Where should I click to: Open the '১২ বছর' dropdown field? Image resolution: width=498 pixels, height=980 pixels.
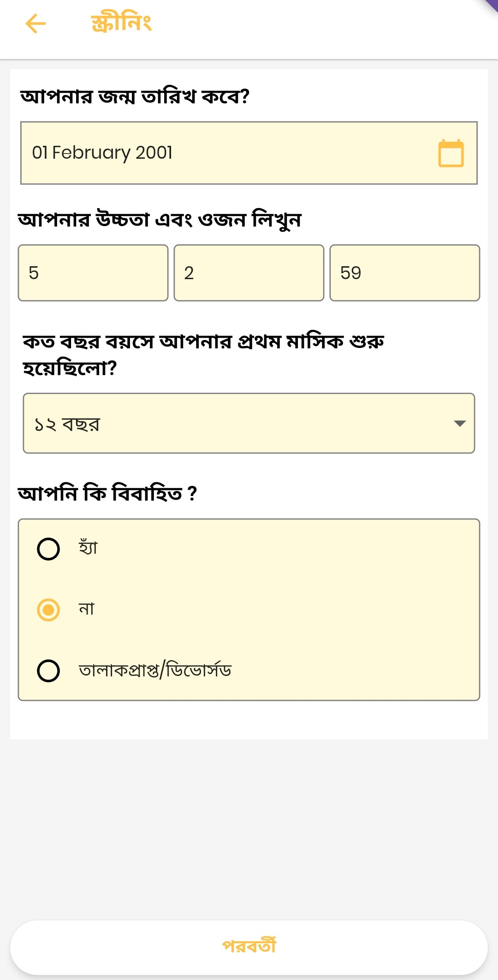231,424
